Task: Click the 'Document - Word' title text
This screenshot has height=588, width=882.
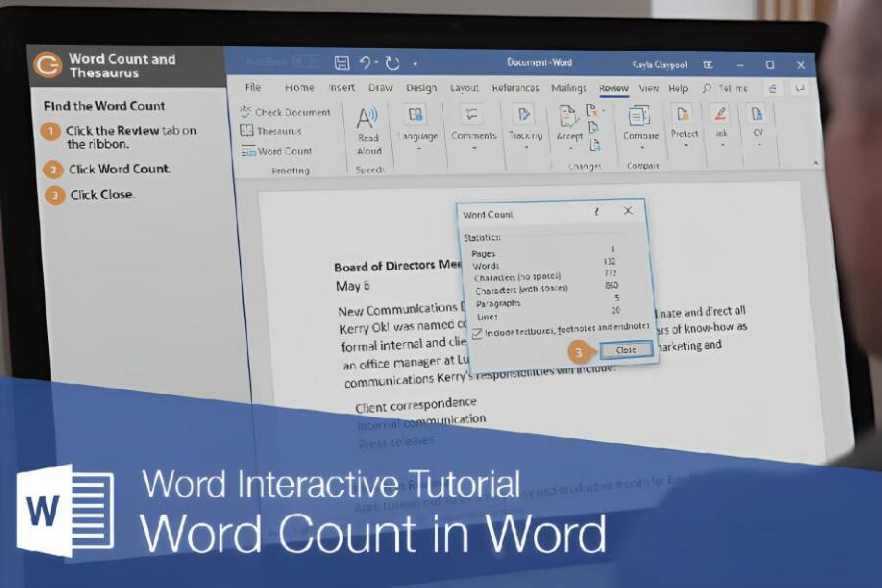Action: coord(539,62)
